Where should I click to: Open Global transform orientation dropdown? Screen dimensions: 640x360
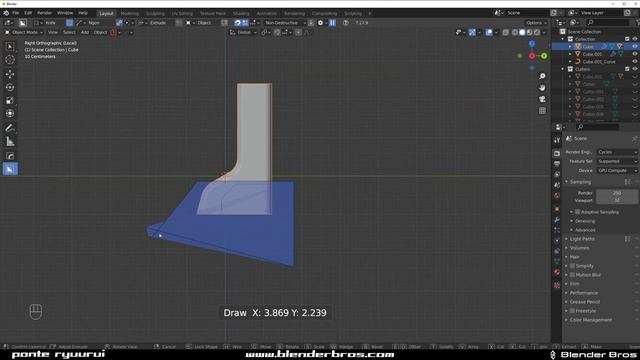243,32
